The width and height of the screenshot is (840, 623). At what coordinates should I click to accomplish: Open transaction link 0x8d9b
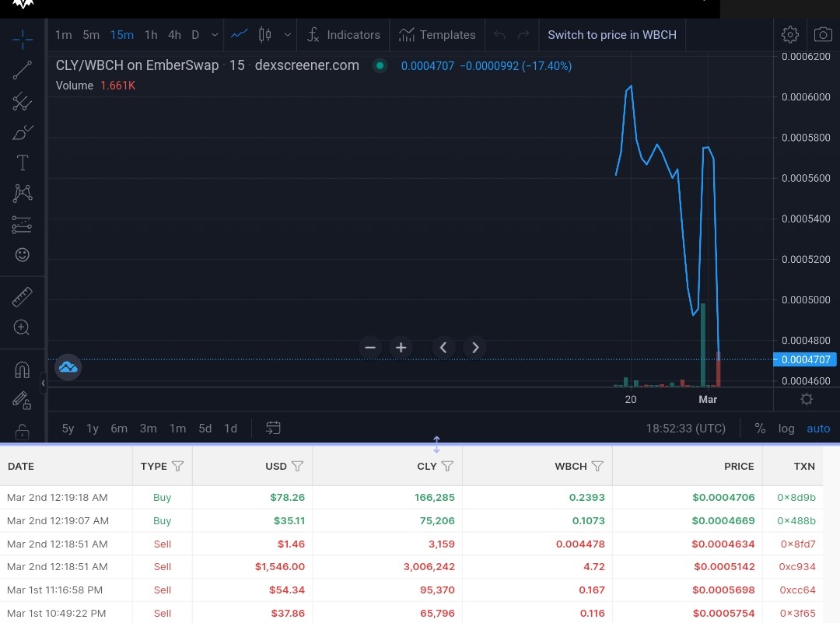(796, 497)
